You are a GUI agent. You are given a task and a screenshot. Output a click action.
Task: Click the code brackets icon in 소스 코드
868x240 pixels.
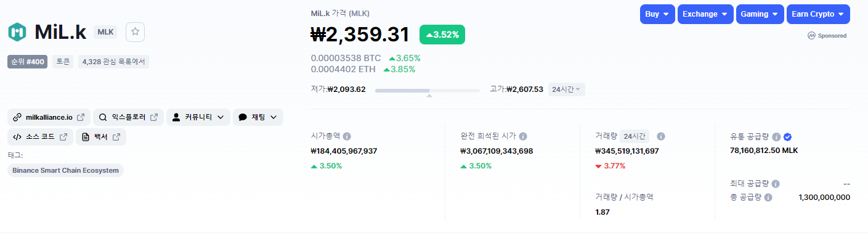point(17,137)
